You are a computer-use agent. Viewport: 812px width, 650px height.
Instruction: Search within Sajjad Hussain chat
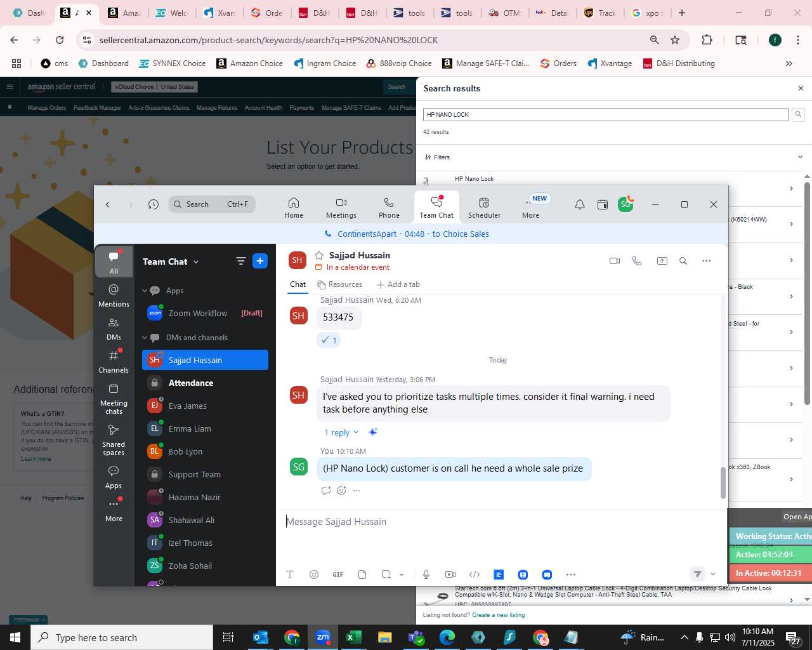pos(683,261)
